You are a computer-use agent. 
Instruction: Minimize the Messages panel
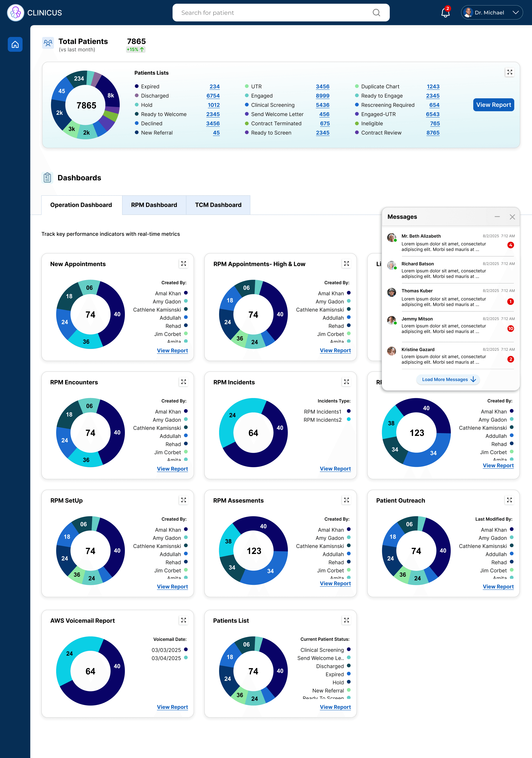497,217
